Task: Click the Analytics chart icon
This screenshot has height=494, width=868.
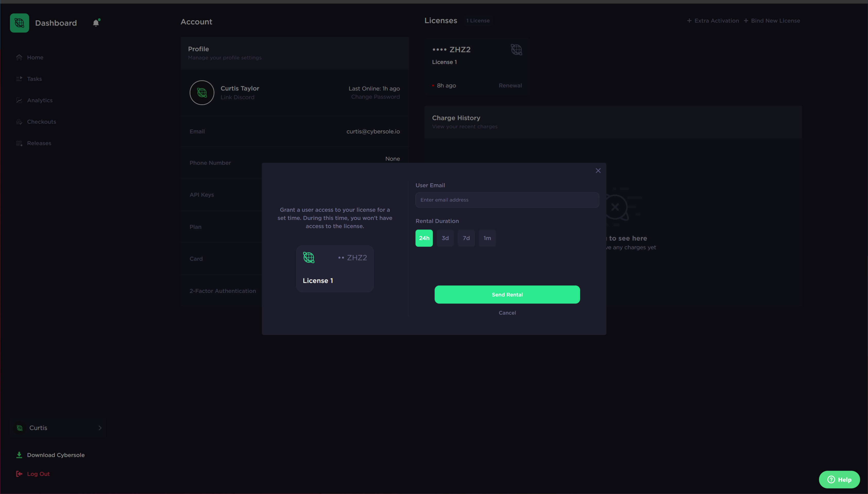Action: [19, 100]
